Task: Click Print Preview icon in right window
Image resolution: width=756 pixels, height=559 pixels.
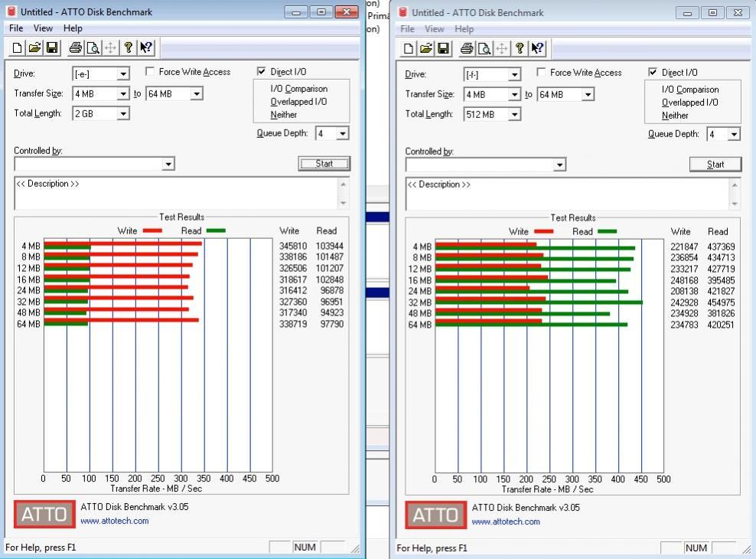Action: tap(484, 48)
